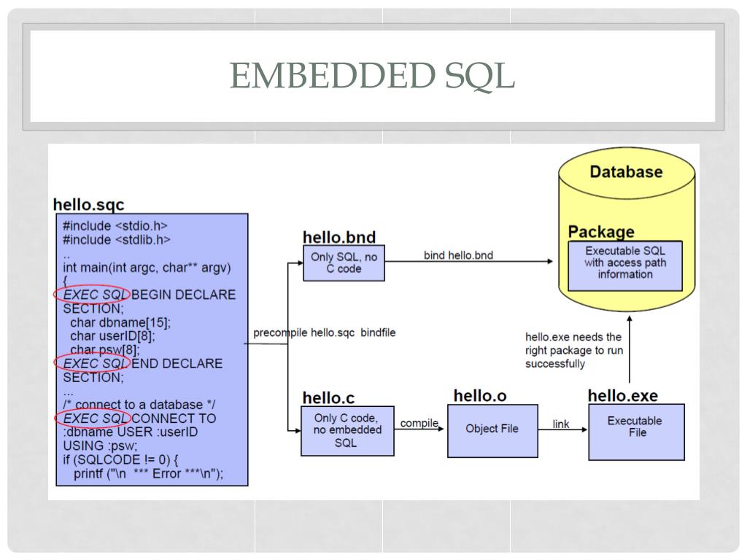Select the hello.exe heading
The image size is (747, 560).
pos(623,396)
